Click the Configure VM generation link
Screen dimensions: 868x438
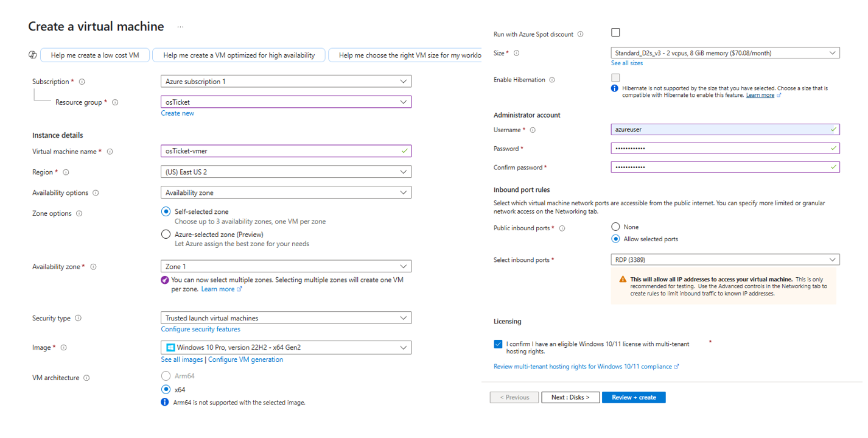click(x=245, y=360)
